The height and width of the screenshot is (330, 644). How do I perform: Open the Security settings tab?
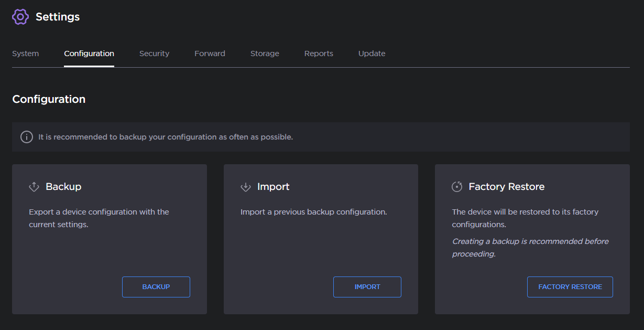point(154,53)
